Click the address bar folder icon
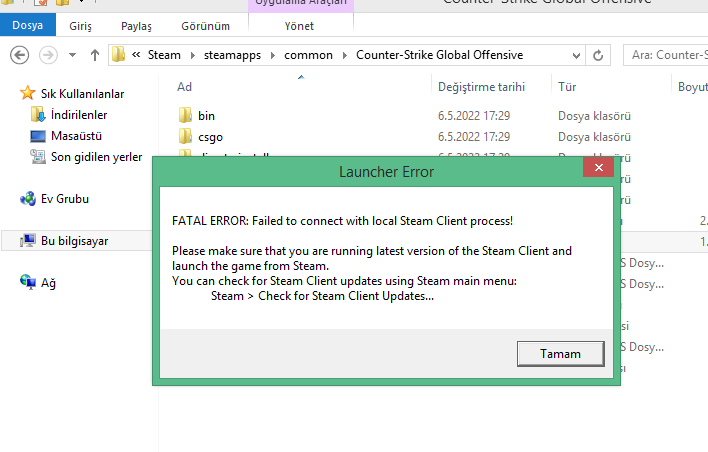Image resolution: width=708 pixels, height=452 pixels. coord(118,55)
